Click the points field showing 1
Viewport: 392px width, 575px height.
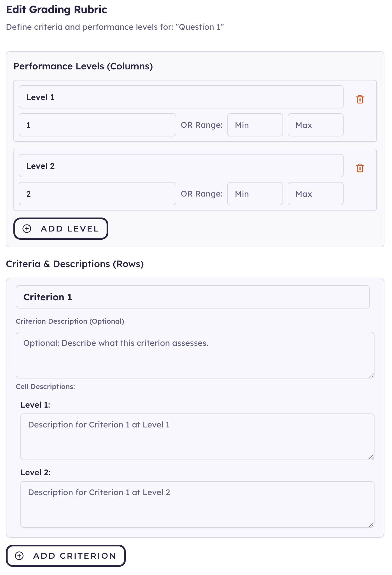[x=97, y=125]
